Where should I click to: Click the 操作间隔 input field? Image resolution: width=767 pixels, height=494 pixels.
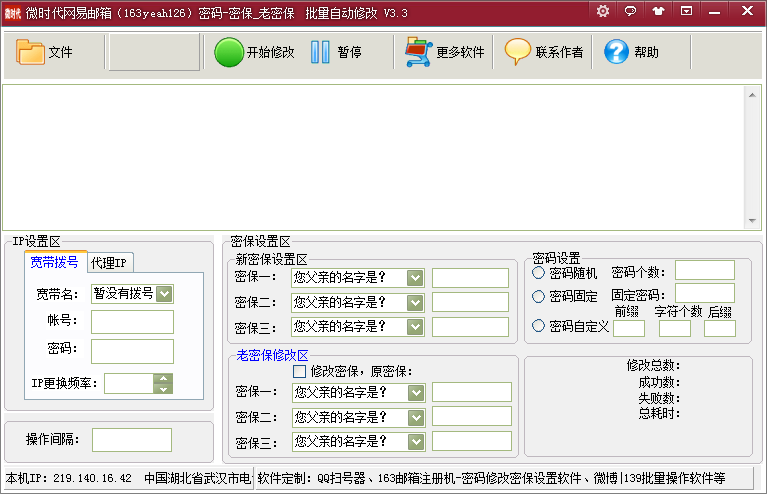pyautogui.click(x=131, y=440)
